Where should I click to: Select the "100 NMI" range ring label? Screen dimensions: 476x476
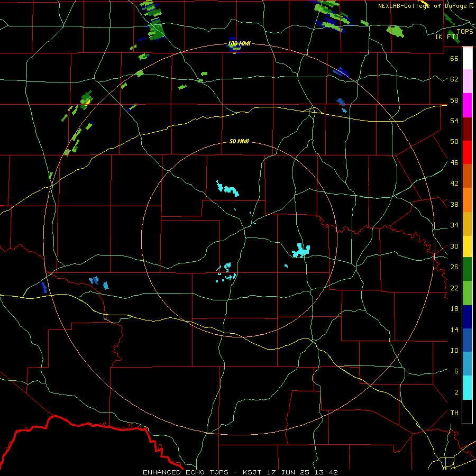pyautogui.click(x=239, y=44)
